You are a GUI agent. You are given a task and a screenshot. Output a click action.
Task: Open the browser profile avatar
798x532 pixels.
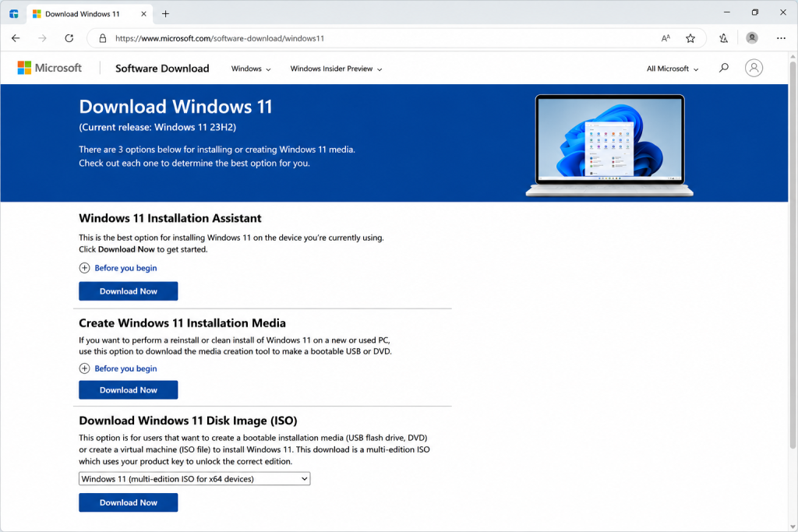(752, 37)
